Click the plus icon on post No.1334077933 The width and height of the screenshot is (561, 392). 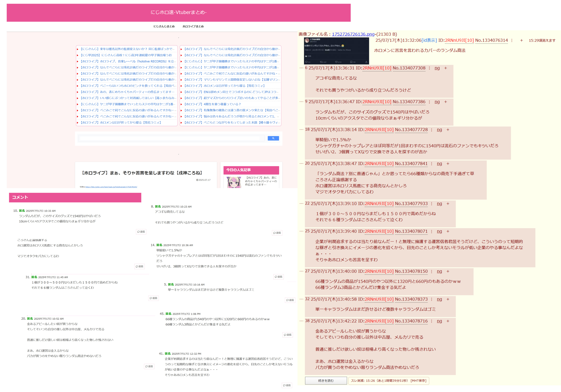[448, 204]
